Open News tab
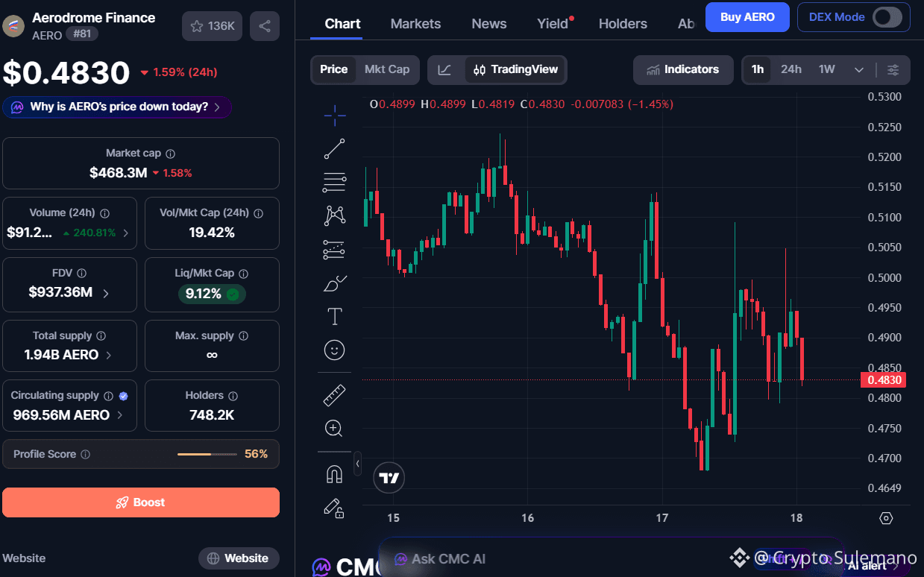 coord(489,24)
